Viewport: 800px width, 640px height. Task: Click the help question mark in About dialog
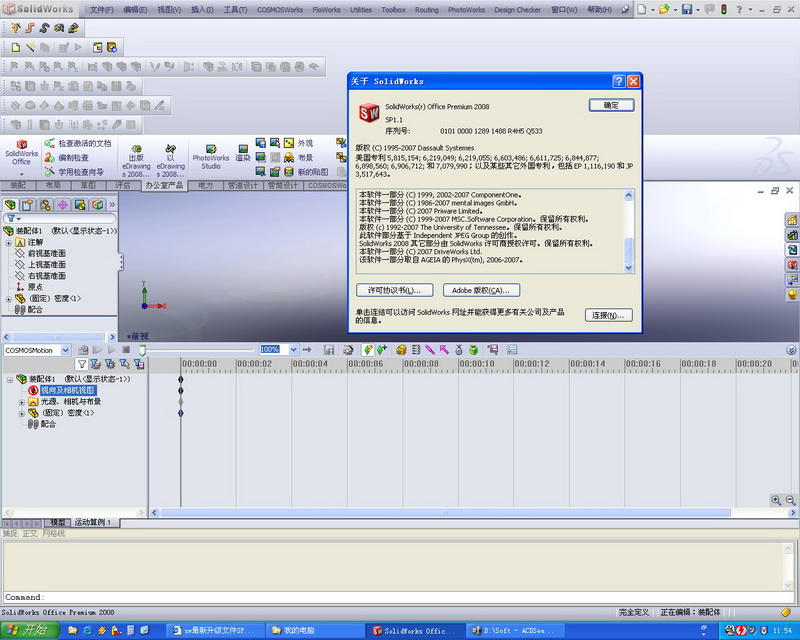pos(618,81)
